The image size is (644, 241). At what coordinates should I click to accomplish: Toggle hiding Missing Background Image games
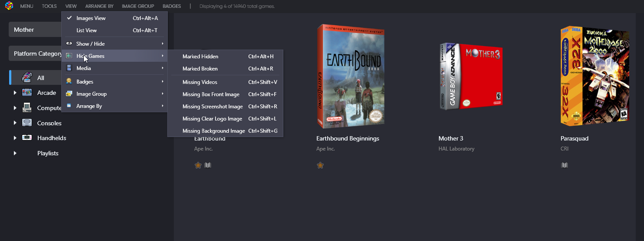click(x=225, y=131)
